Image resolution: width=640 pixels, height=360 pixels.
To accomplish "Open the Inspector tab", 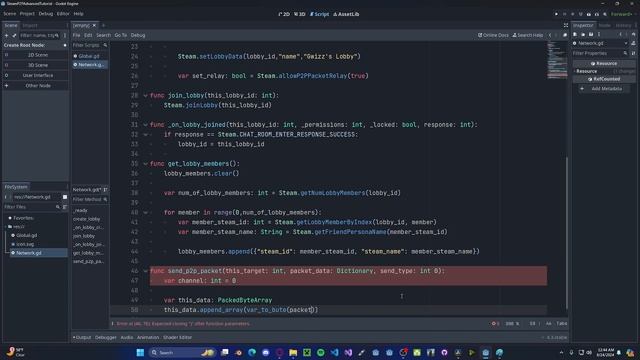I will pyautogui.click(x=583, y=25).
